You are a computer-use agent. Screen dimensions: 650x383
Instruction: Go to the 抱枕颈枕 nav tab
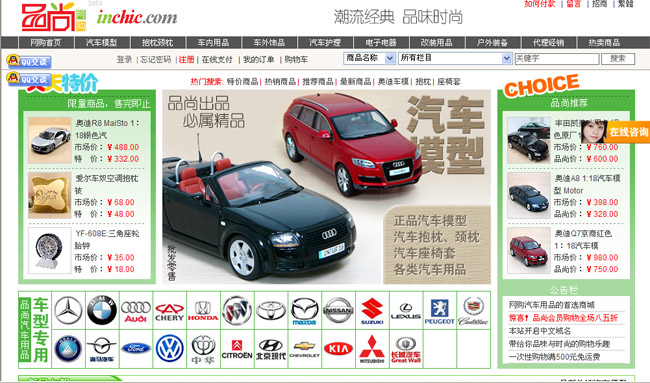158,42
